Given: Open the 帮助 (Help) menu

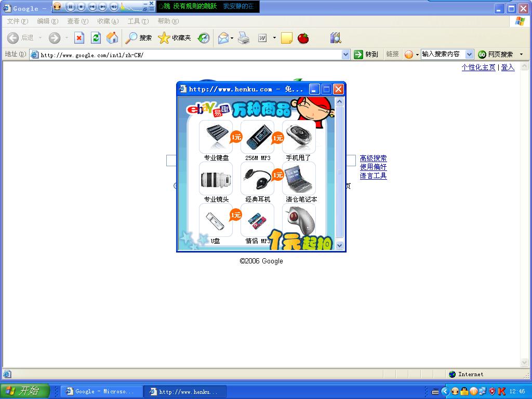Looking at the screenshot, I should (x=168, y=21).
